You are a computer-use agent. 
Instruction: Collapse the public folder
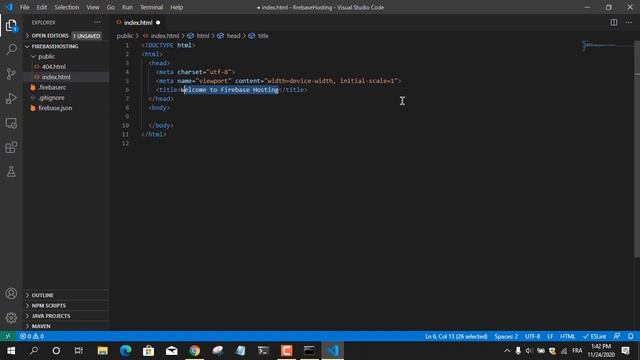pos(66,56)
